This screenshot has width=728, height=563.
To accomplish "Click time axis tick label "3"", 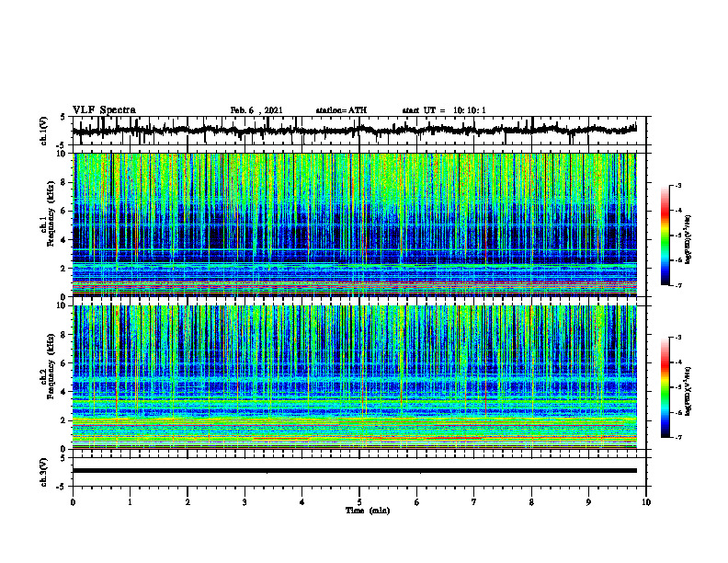I will click(245, 502).
